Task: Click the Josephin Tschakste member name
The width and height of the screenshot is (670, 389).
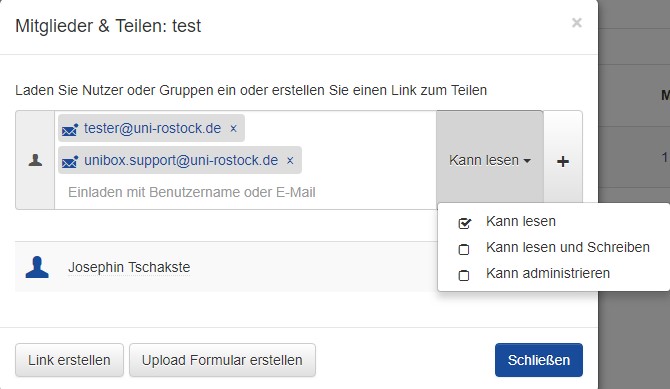Action: 129,267
